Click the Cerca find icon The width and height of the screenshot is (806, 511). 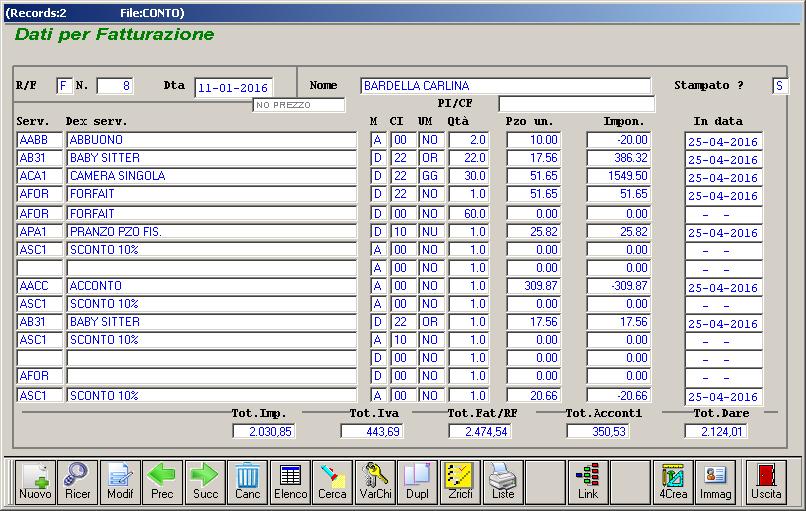point(332,481)
